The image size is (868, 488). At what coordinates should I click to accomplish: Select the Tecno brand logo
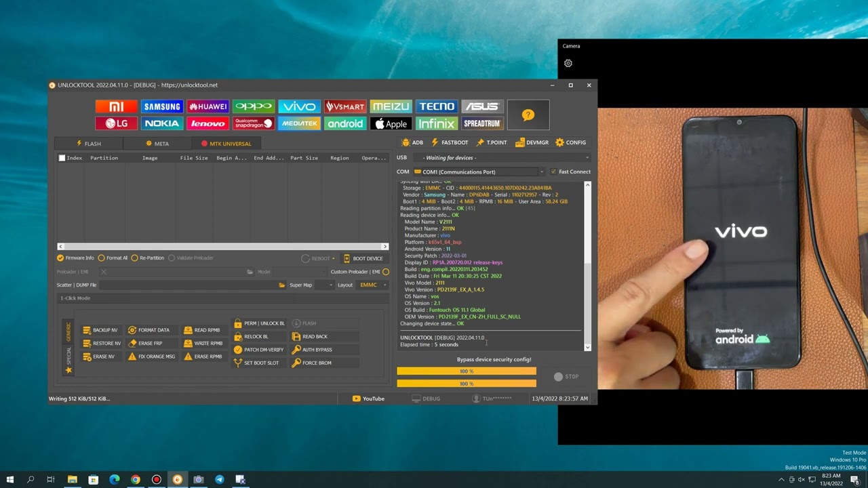click(x=437, y=106)
